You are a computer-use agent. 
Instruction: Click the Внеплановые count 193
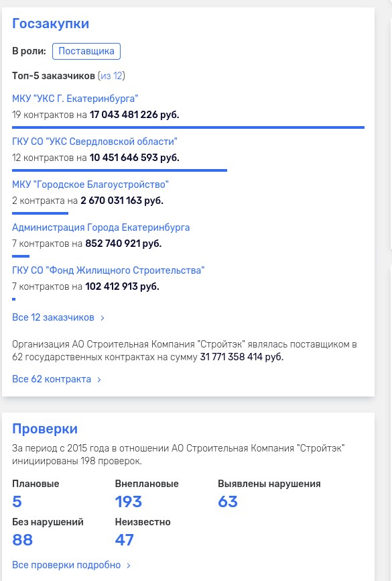129,502
